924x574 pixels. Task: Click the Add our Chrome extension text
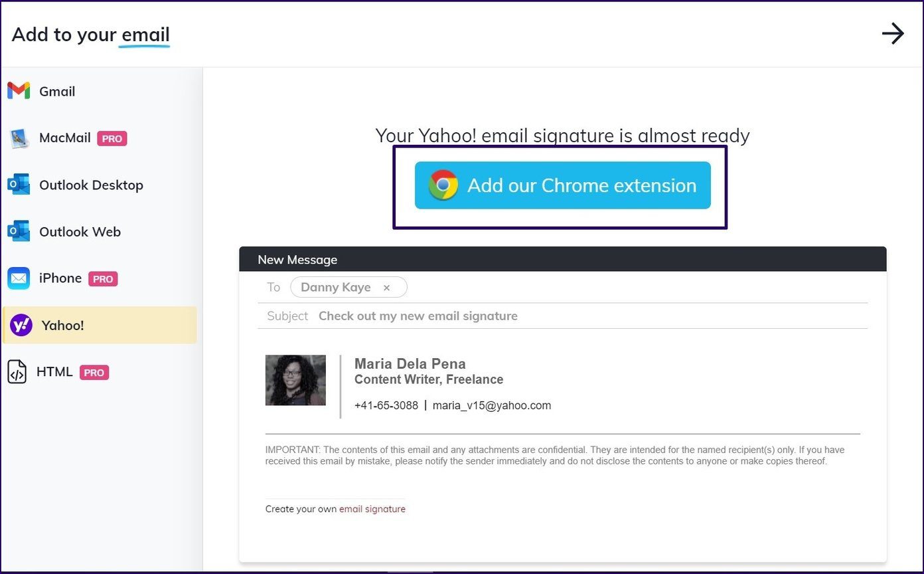pos(582,185)
